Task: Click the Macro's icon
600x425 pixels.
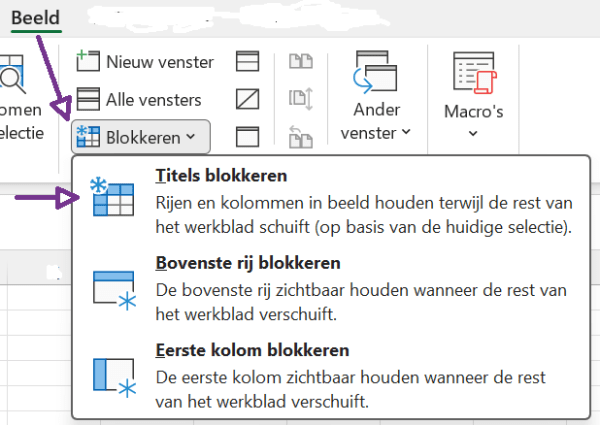Action: (x=475, y=73)
